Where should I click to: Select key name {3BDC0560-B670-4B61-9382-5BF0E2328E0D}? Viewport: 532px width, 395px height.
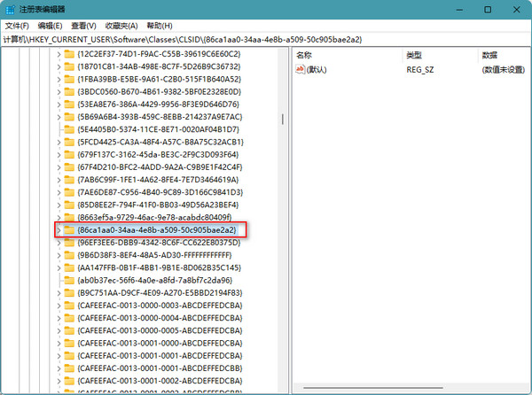tap(159, 92)
